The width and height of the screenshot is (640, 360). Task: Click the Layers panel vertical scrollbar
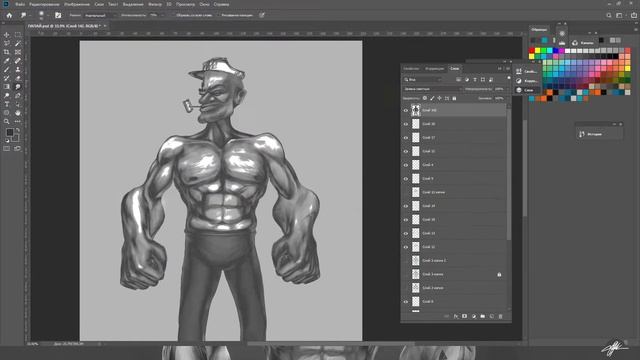tap(509, 171)
